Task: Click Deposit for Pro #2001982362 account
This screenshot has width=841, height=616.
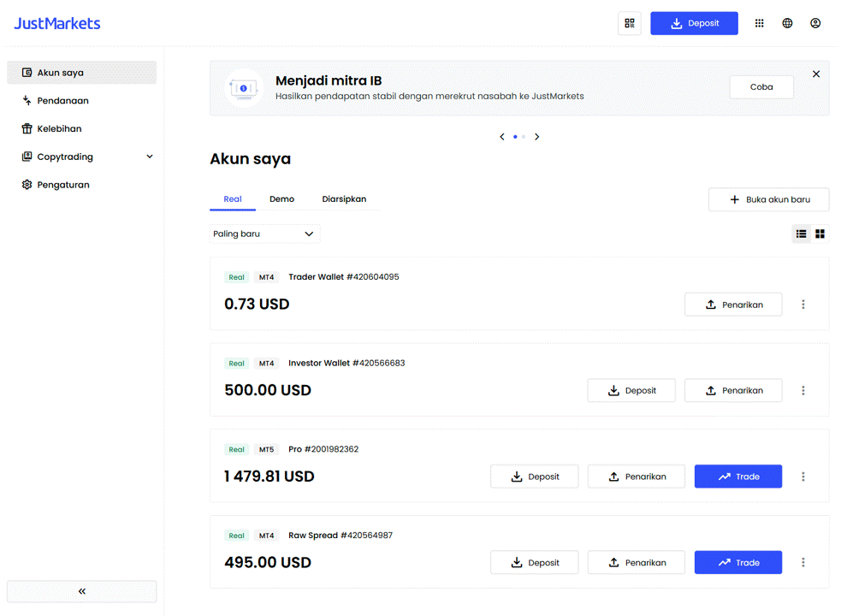Action: [x=534, y=477]
